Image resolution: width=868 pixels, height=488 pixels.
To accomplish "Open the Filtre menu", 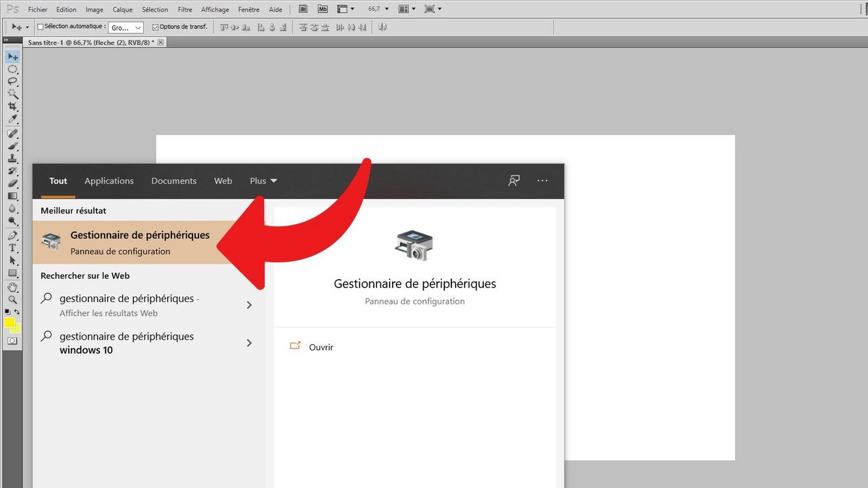I will [x=185, y=9].
